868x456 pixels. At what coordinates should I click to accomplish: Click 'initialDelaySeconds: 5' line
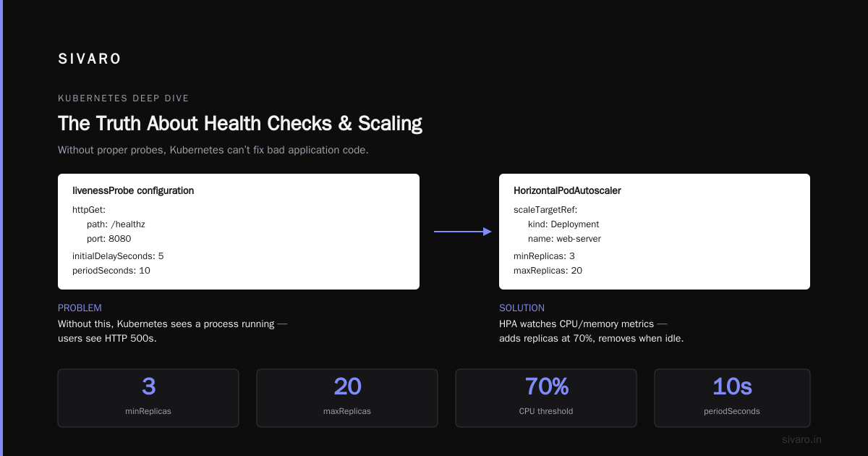(118, 256)
